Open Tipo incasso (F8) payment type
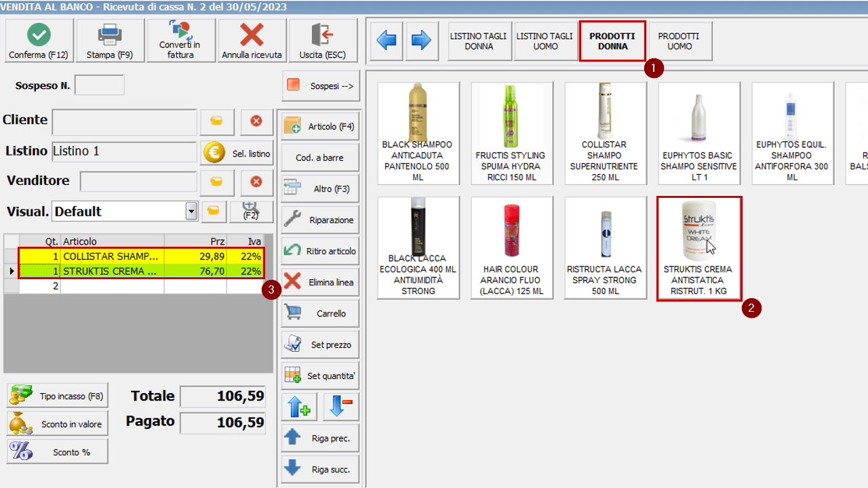This screenshot has width=868, height=488. pyautogui.click(x=58, y=396)
